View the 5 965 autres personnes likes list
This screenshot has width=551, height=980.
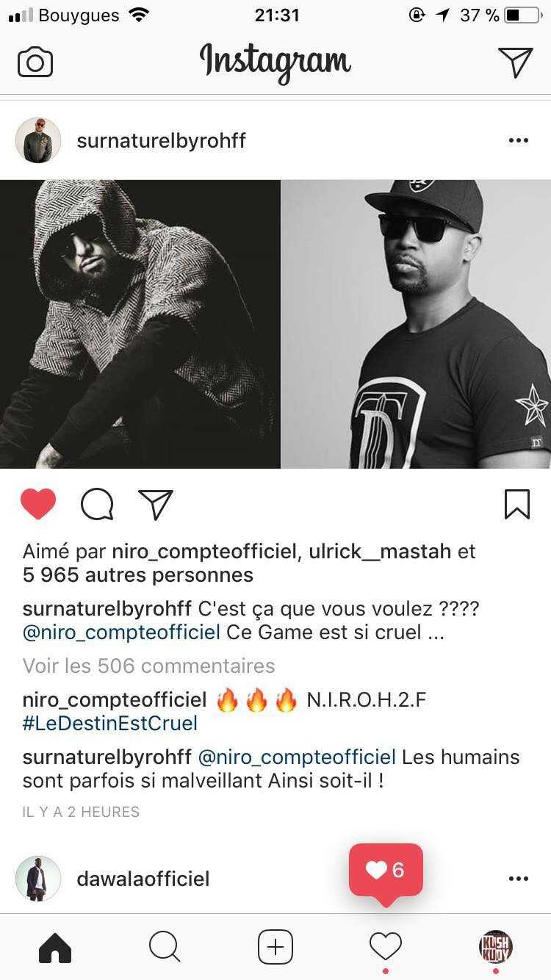[138, 574]
